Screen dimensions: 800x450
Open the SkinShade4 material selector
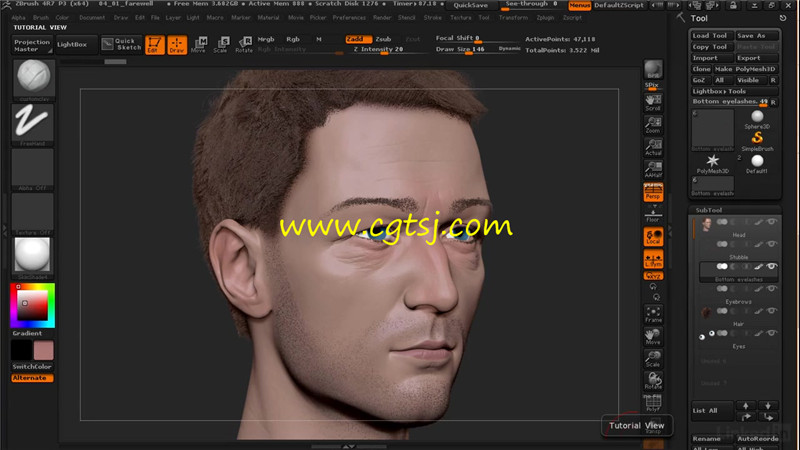tap(33, 258)
